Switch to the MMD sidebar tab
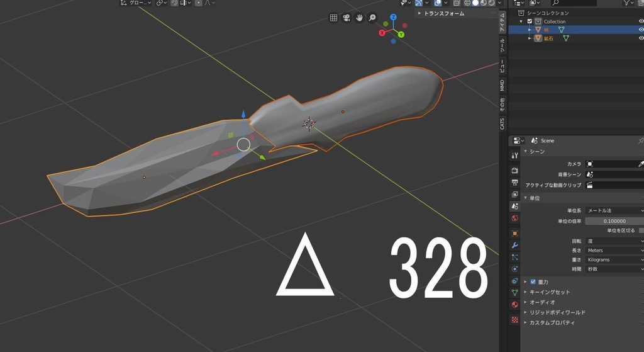Viewport: 644px width, 352px height. click(x=502, y=86)
